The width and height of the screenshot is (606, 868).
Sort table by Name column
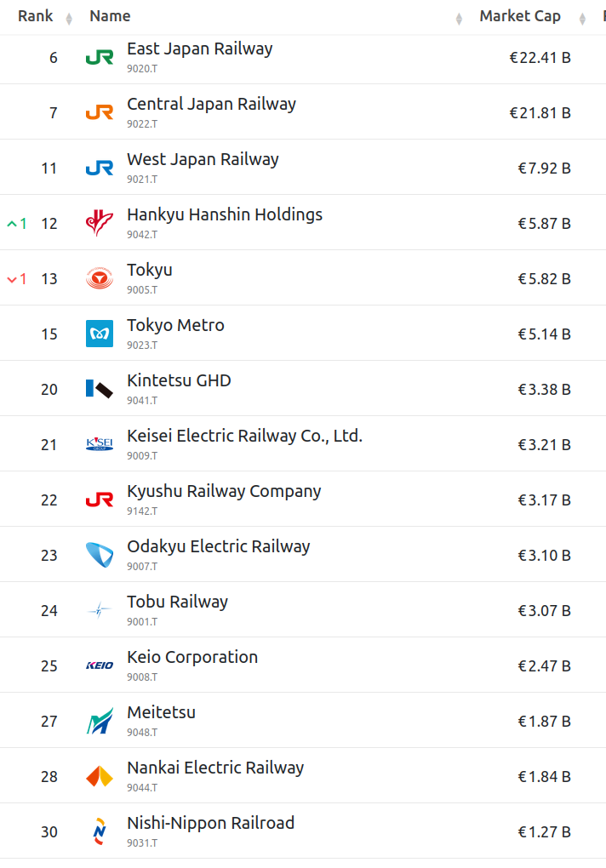tap(110, 16)
